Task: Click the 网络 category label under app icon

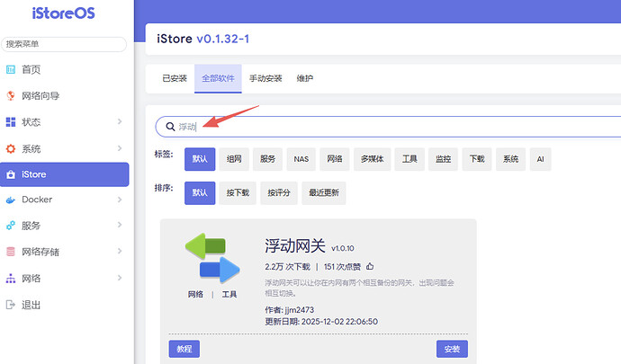Action: point(195,294)
